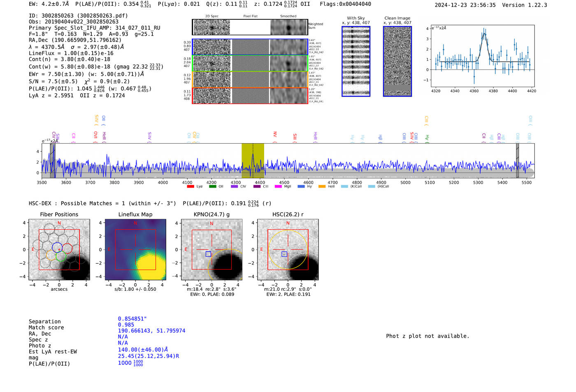Click the 2024-12-23 23:56:35 timestamp
The height and width of the screenshot is (392, 576).
[465, 5]
